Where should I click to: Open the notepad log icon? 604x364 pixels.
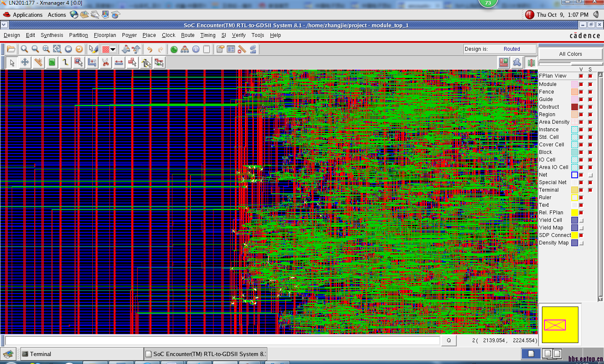click(207, 49)
